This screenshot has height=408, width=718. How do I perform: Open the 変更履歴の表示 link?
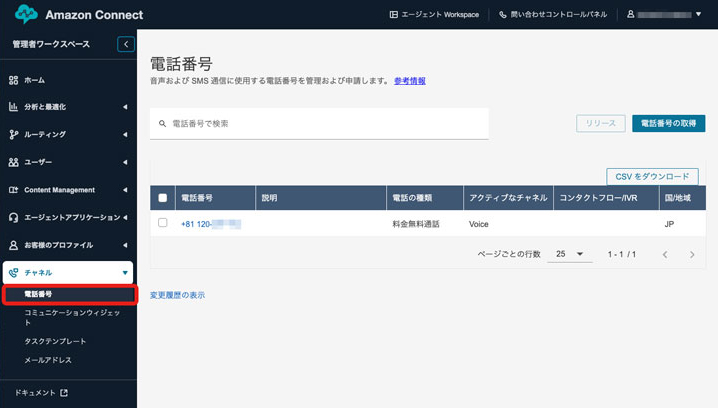[x=177, y=295]
